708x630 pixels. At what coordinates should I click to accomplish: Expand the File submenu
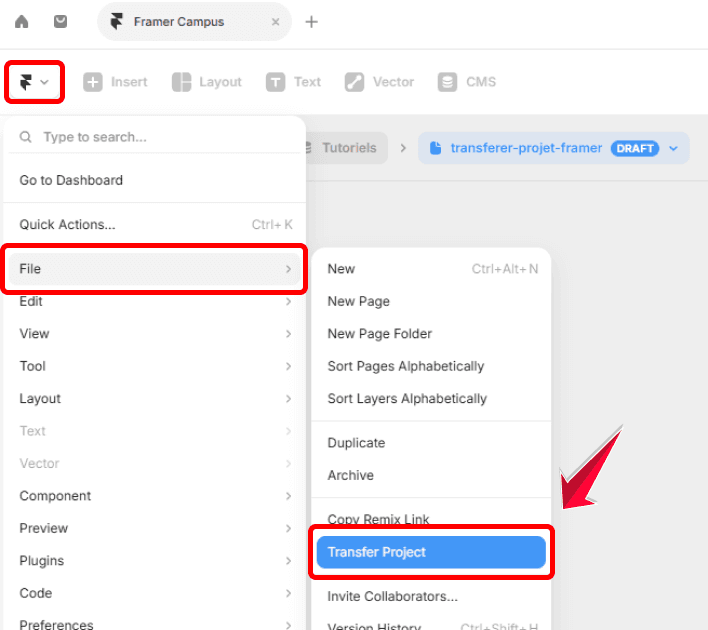(x=154, y=269)
